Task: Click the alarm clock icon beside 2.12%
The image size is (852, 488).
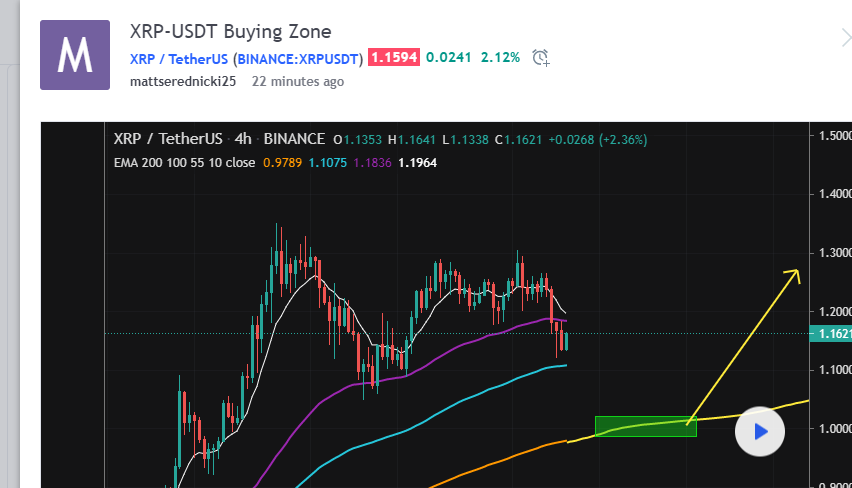Action: [x=541, y=58]
